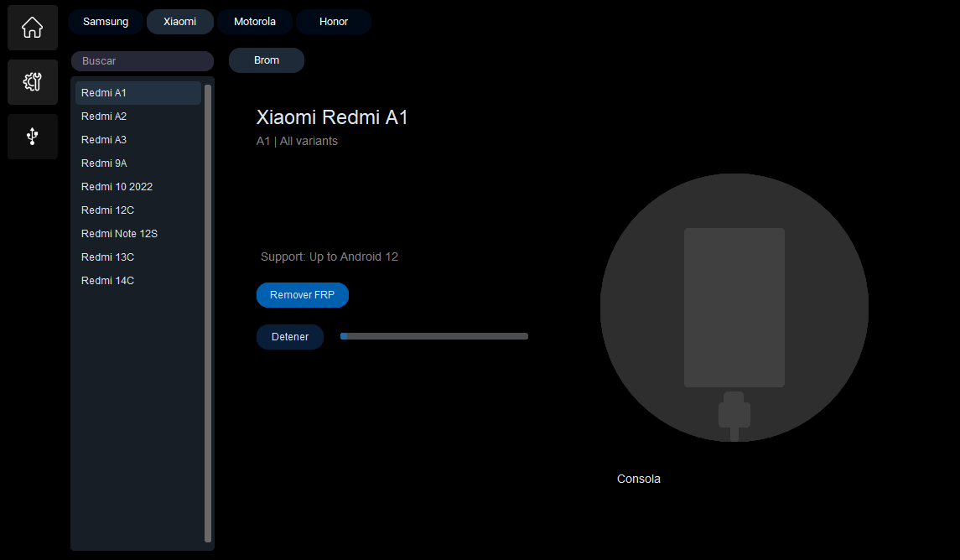Viewport: 960px width, 560px height.
Task: Open the settings gear wrench icon
Action: [x=33, y=82]
